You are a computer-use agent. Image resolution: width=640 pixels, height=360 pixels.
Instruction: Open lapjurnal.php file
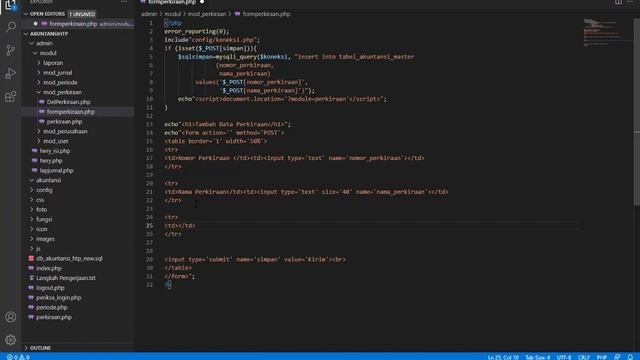(56, 171)
